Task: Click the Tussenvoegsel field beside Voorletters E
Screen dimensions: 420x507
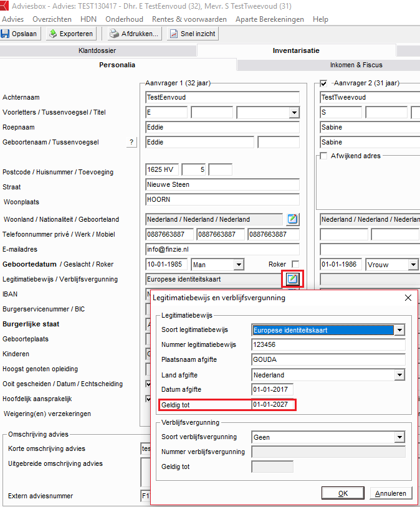Action: pyautogui.click(x=212, y=112)
